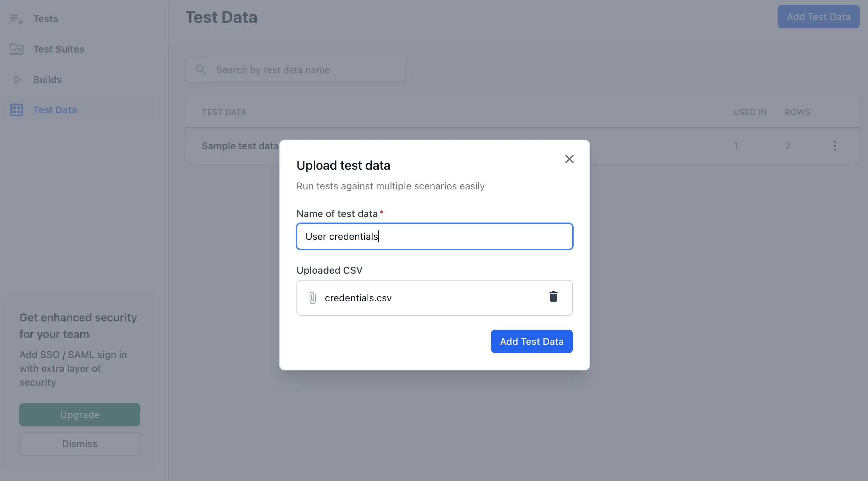The width and height of the screenshot is (868, 481).
Task: Dismiss the security upgrade prompt
Action: click(80, 444)
